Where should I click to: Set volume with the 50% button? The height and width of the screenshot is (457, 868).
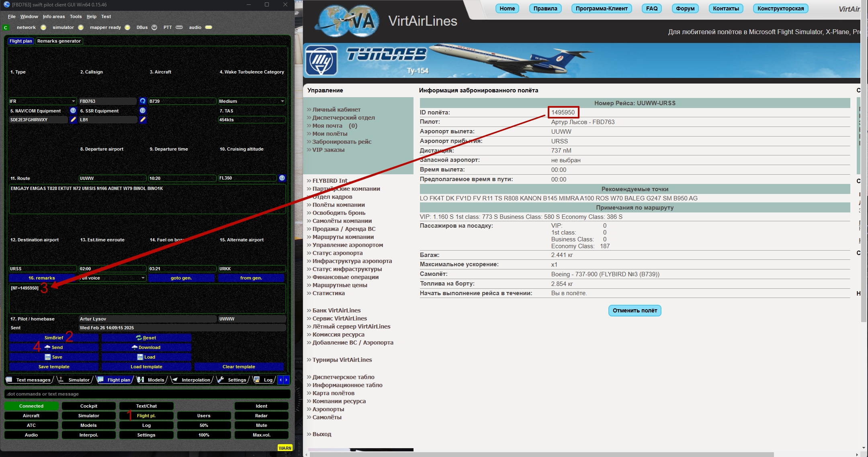click(x=204, y=425)
